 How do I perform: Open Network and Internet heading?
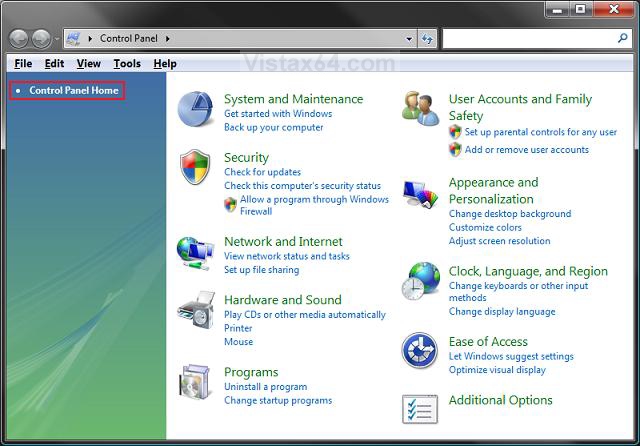point(283,242)
